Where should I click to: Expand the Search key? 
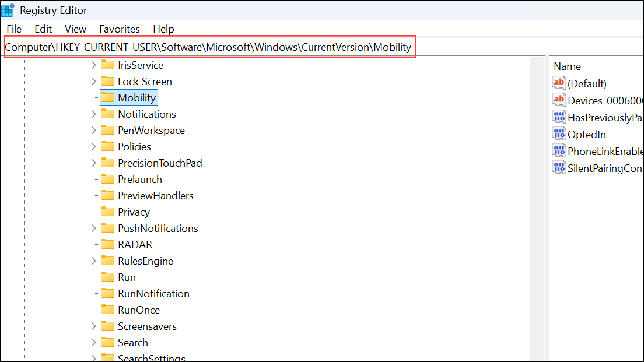pyautogui.click(x=94, y=343)
